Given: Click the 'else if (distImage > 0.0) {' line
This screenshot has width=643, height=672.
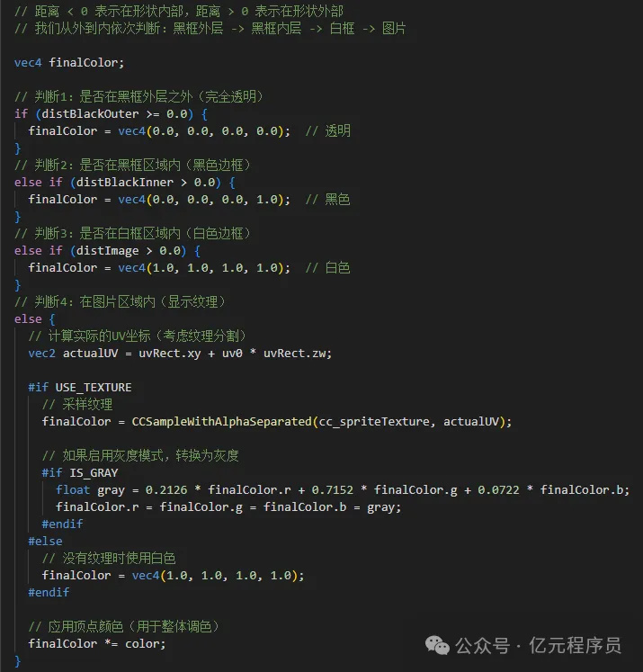Looking at the screenshot, I should (108, 251).
